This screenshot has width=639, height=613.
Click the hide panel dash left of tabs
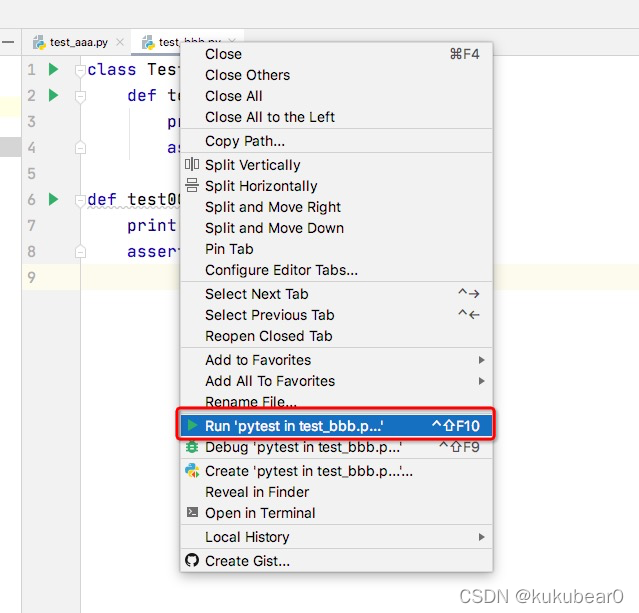(8, 42)
